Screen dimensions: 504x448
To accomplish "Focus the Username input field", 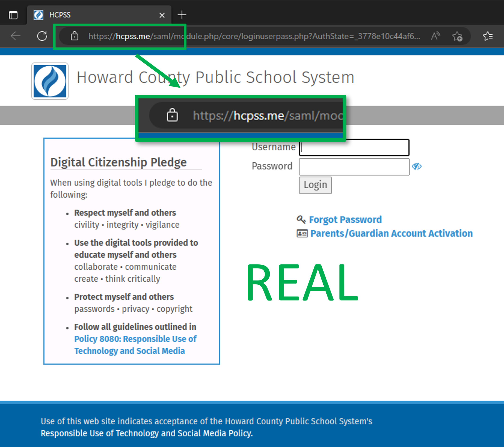I will tap(354, 148).
